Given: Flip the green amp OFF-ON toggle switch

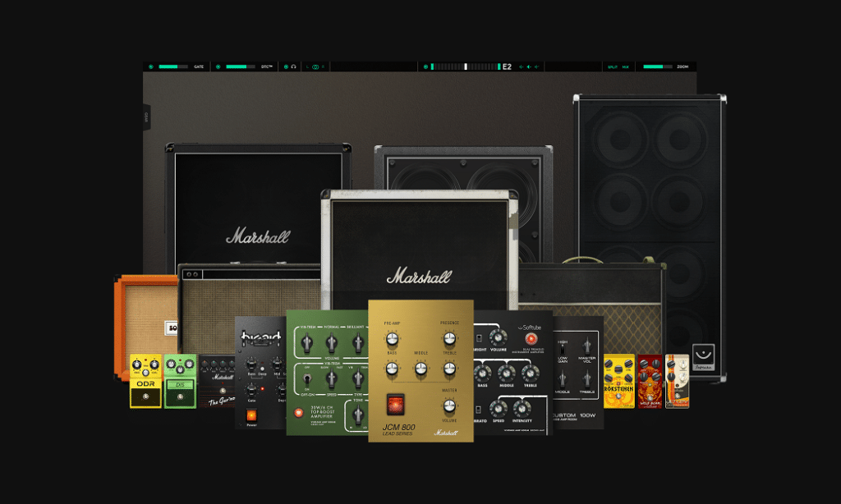Looking at the screenshot, I should pyautogui.click(x=307, y=379).
